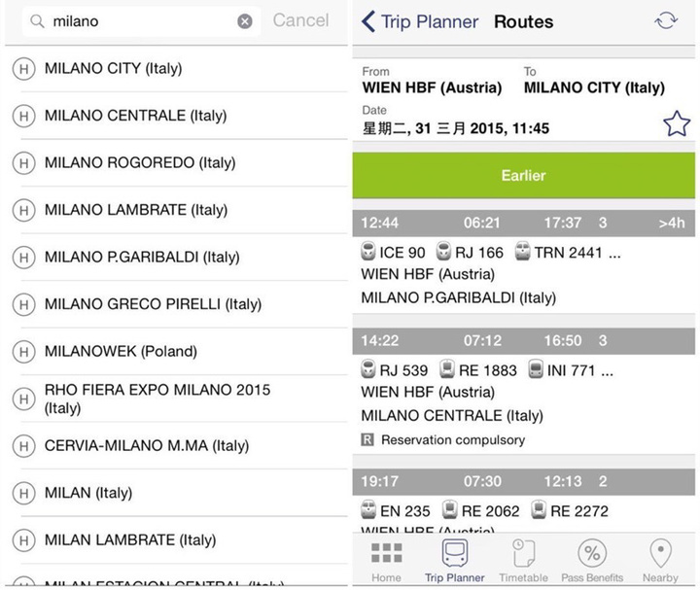The image size is (700, 590).
Task: Expand the 19:17 departure route
Action: coord(523,483)
